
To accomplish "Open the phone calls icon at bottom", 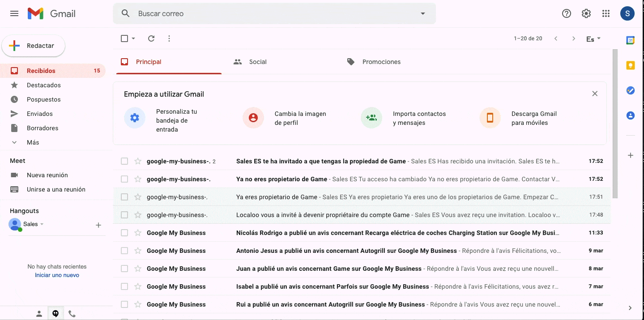I will point(72,314).
